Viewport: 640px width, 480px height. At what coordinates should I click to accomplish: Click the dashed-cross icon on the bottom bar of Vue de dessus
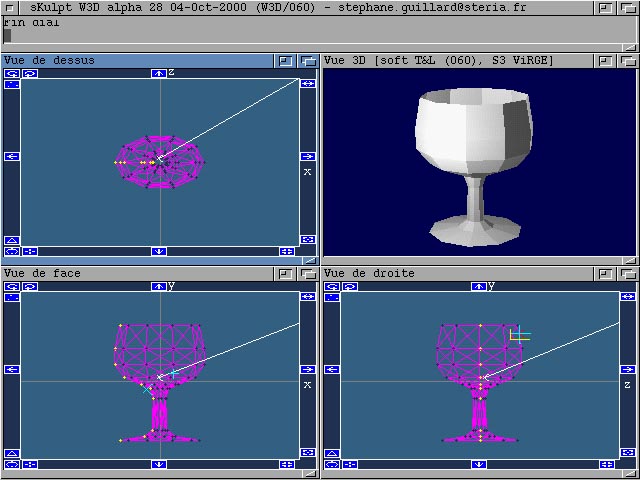[x=30, y=251]
